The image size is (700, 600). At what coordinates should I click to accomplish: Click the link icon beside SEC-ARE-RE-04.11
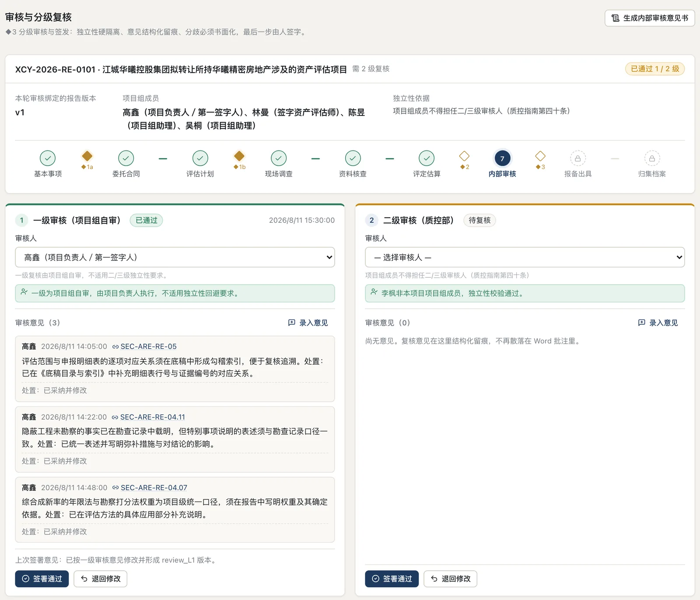tap(115, 418)
